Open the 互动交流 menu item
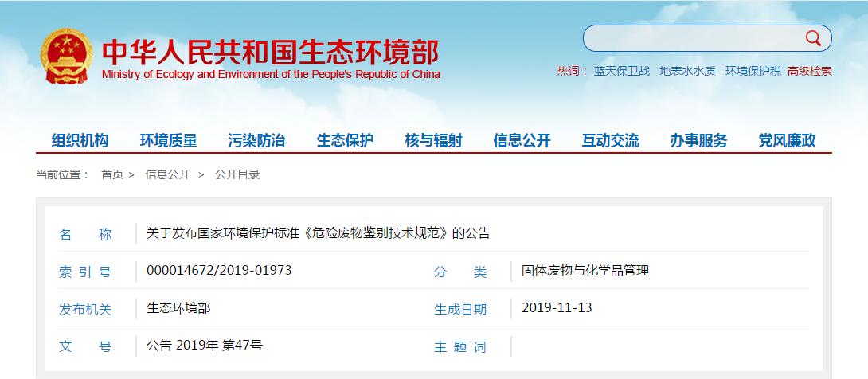This screenshot has width=868, height=379. [610, 141]
